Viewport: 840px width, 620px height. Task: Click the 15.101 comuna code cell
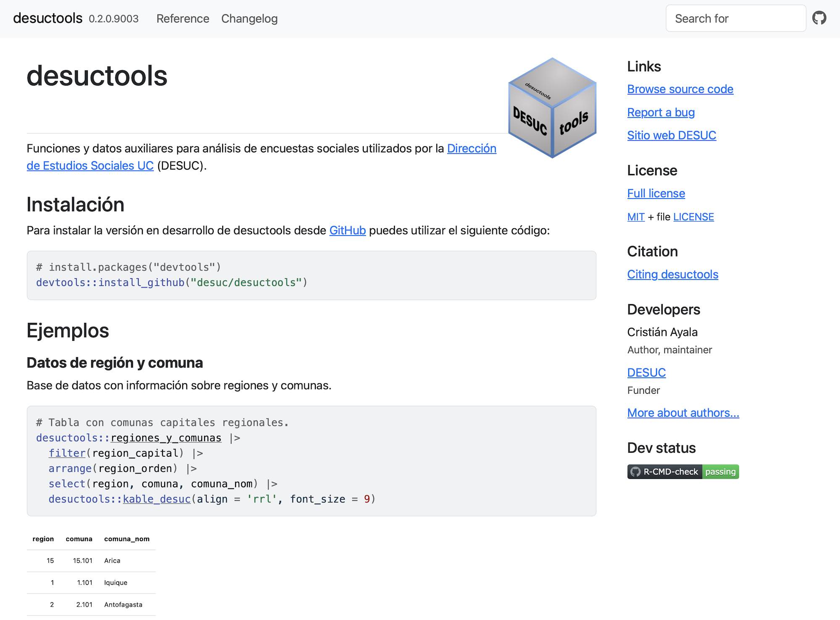tap(83, 561)
